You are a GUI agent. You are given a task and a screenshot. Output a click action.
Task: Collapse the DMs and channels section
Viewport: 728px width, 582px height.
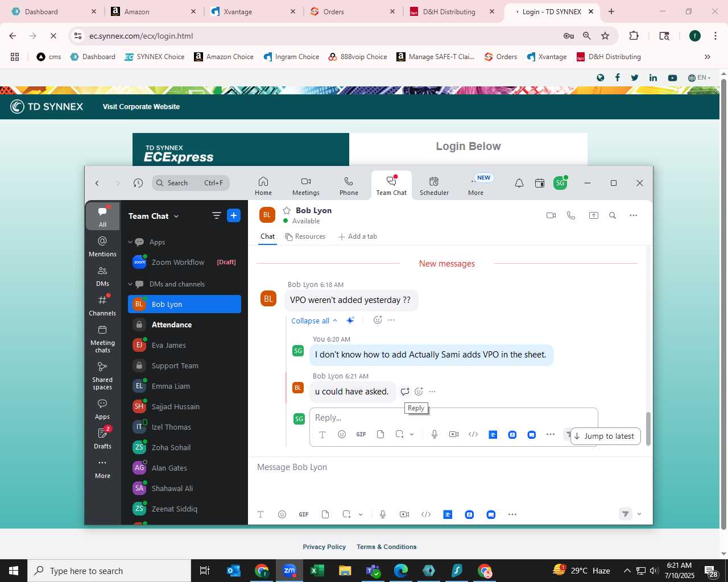pos(130,284)
